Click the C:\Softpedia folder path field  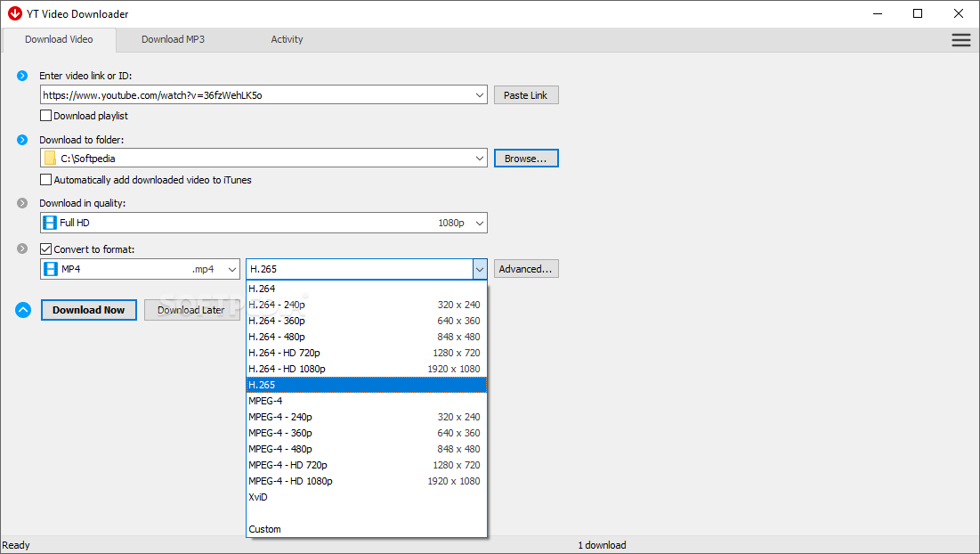click(x=265, y=159)
